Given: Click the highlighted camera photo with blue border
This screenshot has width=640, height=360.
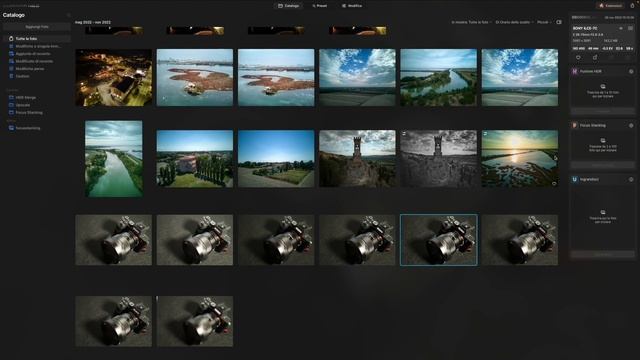Looking at the screenshot, I should (438, 240).
